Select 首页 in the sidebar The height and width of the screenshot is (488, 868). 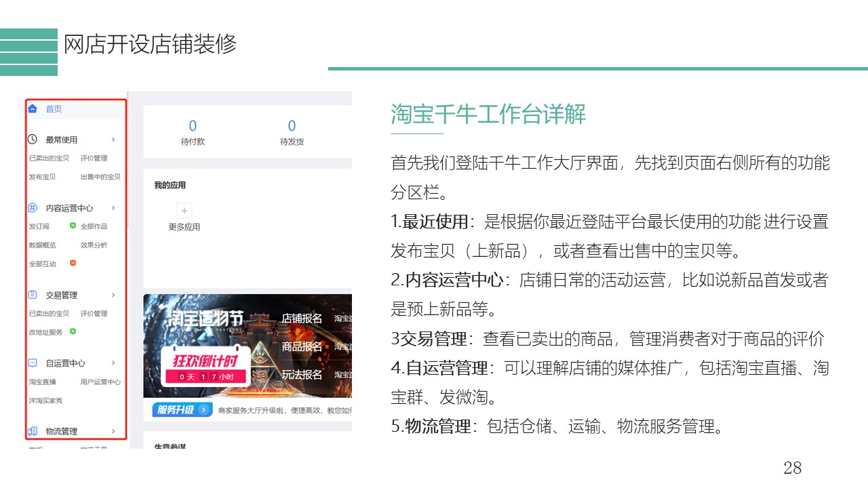[54, 108]
